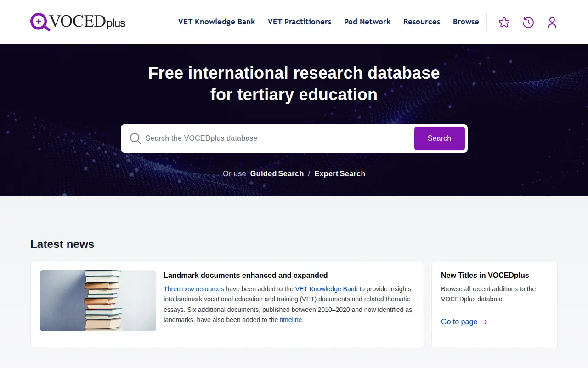Open the Guided Search link

tap(277, 173)
